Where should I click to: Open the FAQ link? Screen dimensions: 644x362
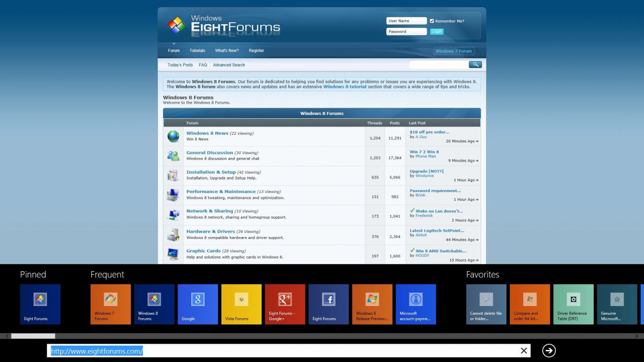[203, 65]
